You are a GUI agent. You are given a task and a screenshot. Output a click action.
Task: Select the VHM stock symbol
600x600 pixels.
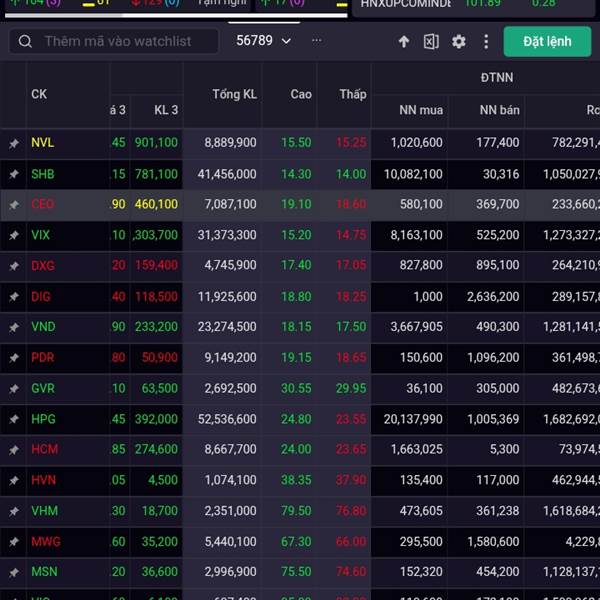[44, 510]
